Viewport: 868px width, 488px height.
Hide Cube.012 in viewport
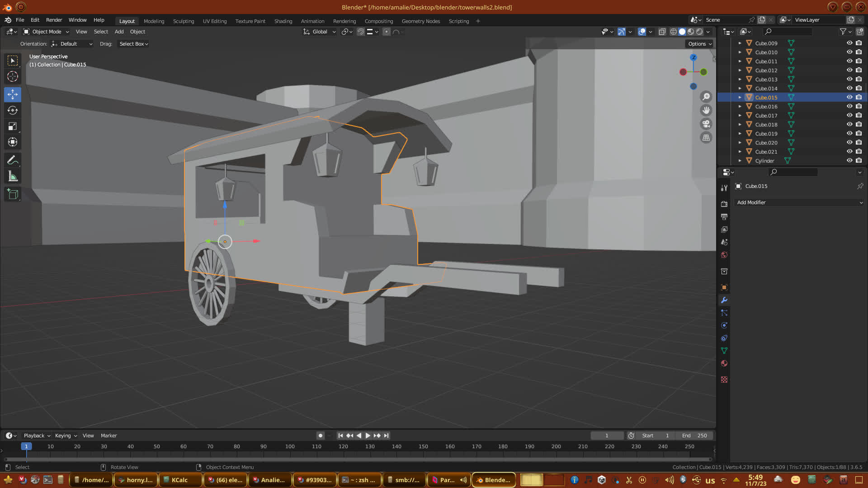(849, 70)
